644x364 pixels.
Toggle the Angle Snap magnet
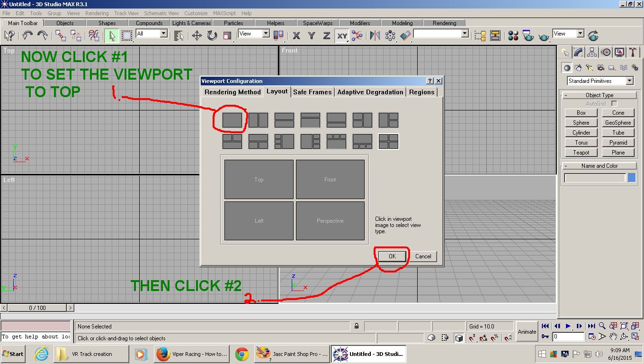pos(483,338)
